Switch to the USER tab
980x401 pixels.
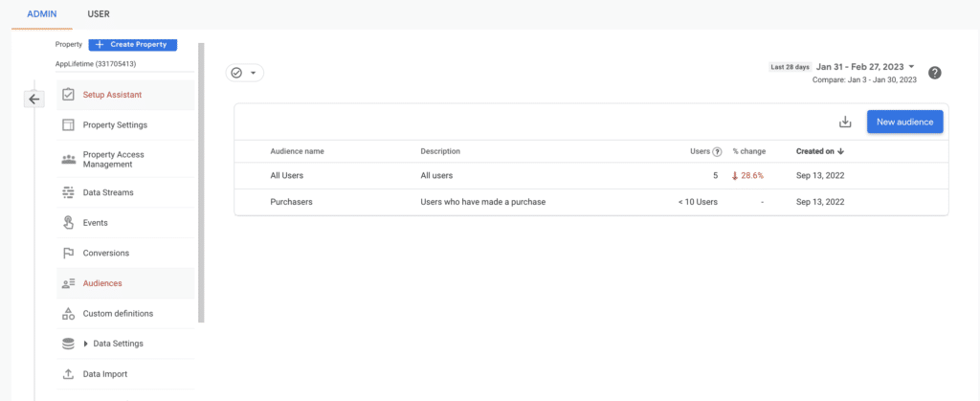point(98,14)
